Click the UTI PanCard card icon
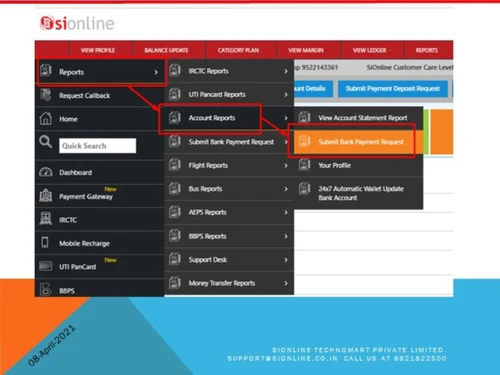 click(x=46, y=266)
